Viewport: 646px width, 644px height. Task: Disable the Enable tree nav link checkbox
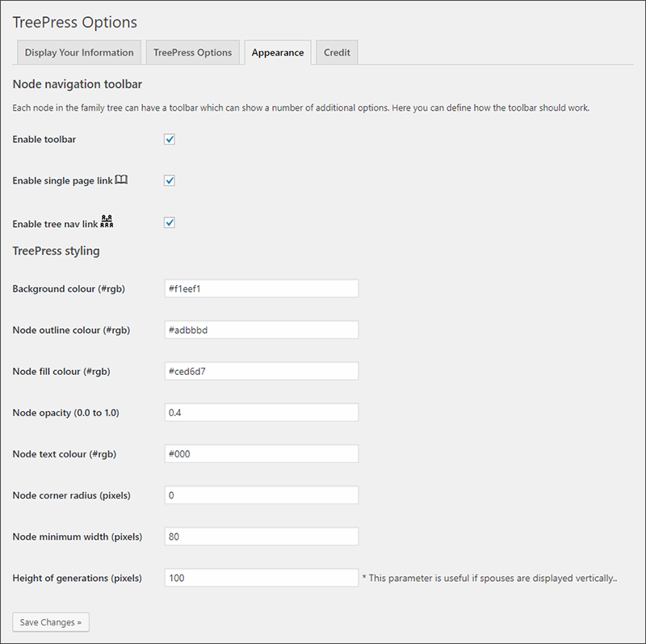pos(170,223)
